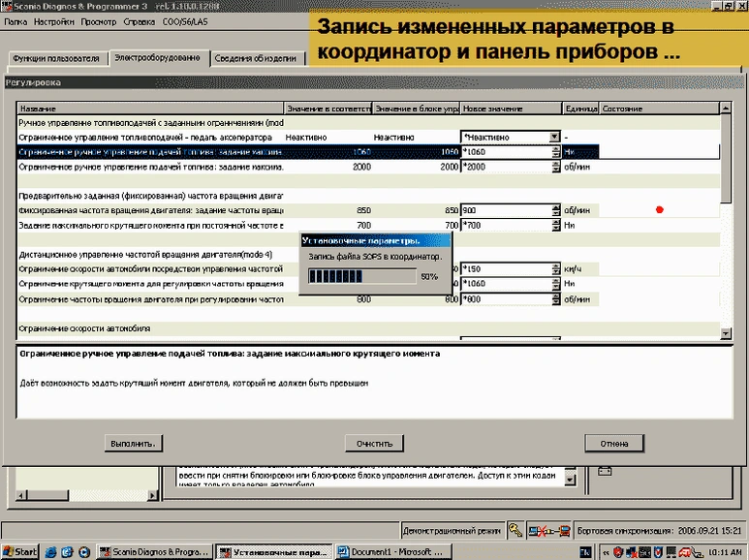749x560 pixels.
Task: Open the Windows Start menu
Action: (x=19, y=551)
